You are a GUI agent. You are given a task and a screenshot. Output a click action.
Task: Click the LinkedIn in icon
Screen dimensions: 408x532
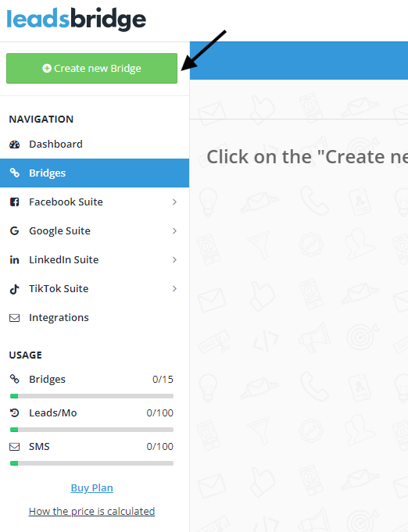[x=14, y=260]
